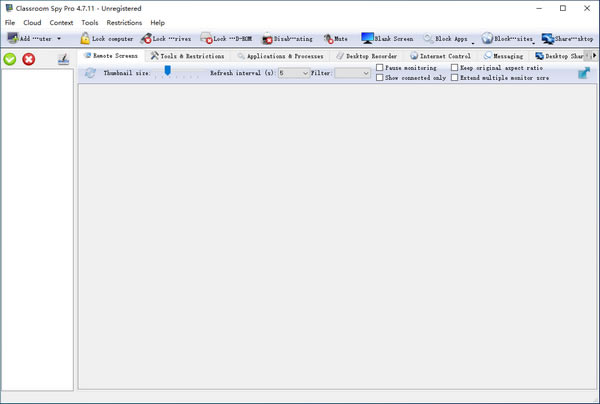The width and height of the screenshot is (600, 404).
Task: Open the Help menu
Action: point(157,23)
